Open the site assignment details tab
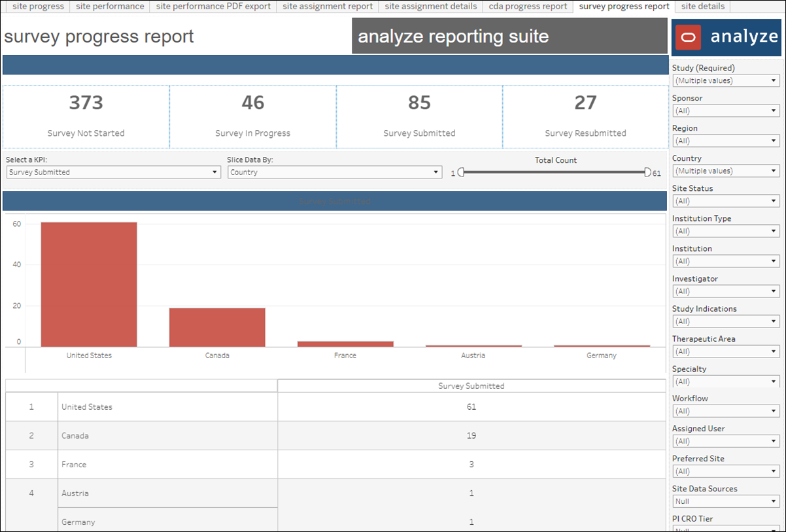This screenshot has height=532, width=786. [x=431, y=7]
